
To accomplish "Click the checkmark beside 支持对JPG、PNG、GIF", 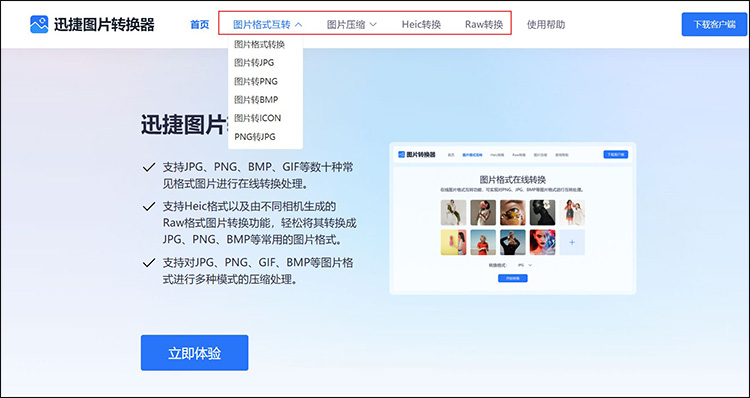I will pos(149,263).
